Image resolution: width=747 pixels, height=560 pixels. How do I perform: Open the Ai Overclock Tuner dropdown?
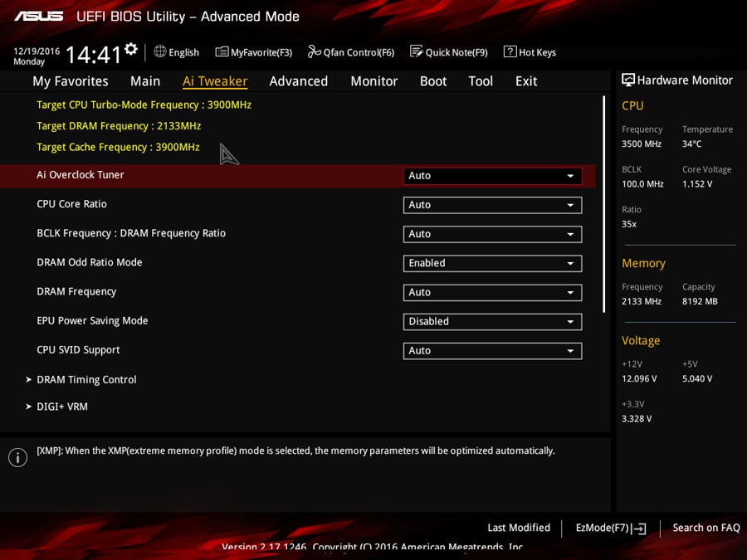tap(492, 176)
